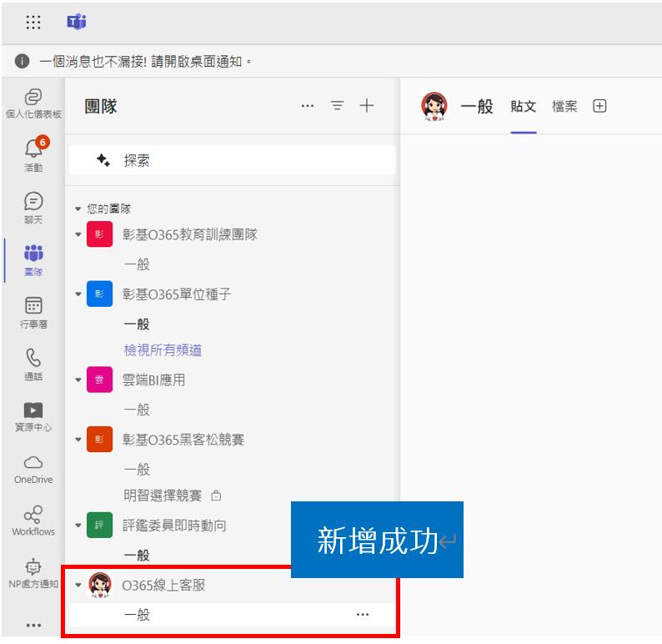This screenshot has height=644, width=662.
Task: Click the lock icon beside 明智選擇競賽
Action: click(216, 495)
